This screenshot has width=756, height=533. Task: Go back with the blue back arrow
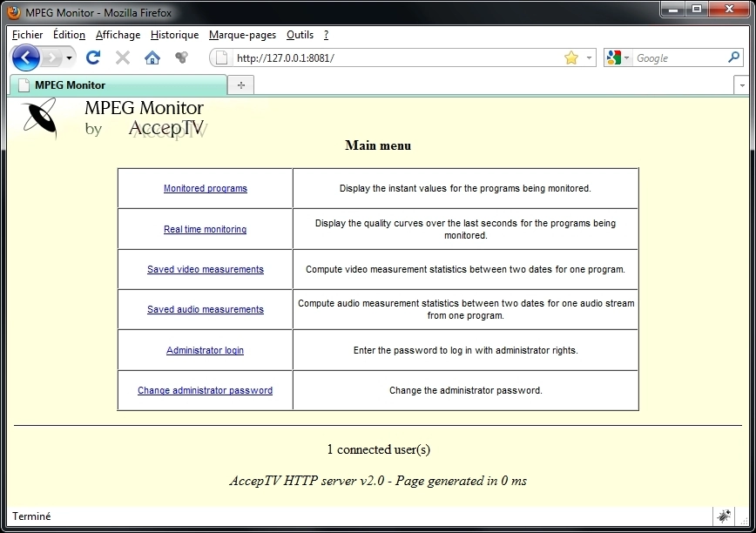click(25, 57)
